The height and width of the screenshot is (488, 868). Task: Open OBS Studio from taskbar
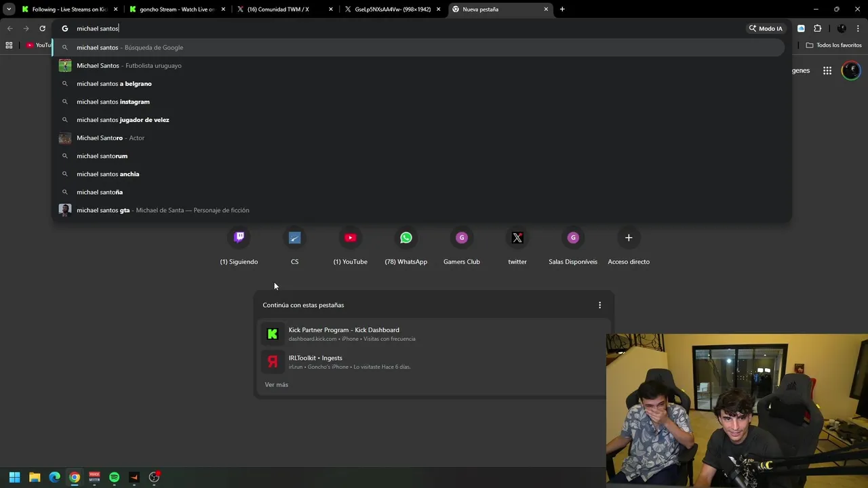(154, 477)
